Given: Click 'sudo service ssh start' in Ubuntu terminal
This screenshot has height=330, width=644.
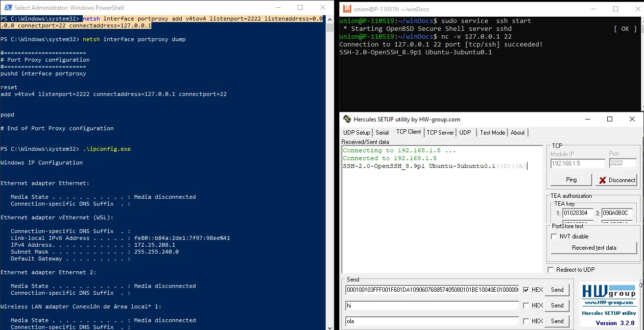Looking at the screenshot, I should coord(486,21).
